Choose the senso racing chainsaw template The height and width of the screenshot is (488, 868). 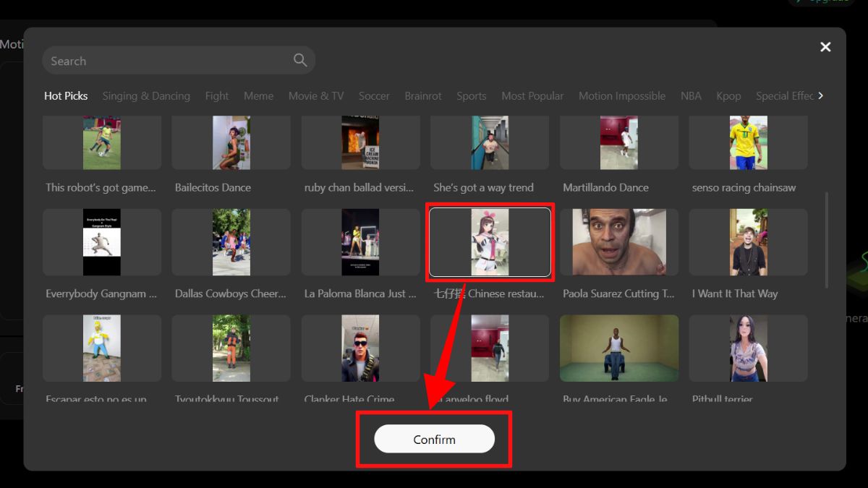point(748,142)
